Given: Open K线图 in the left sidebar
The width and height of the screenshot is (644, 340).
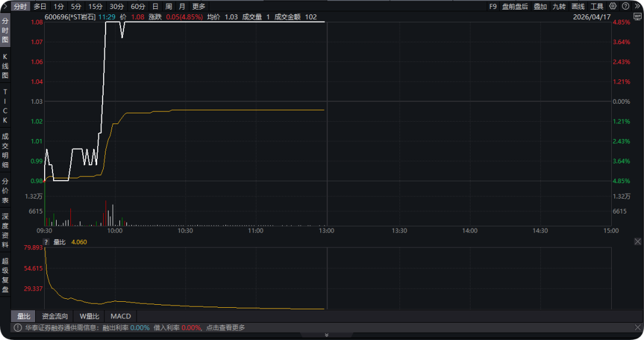Looking at the screenshot, I should (x=5, y=66).
